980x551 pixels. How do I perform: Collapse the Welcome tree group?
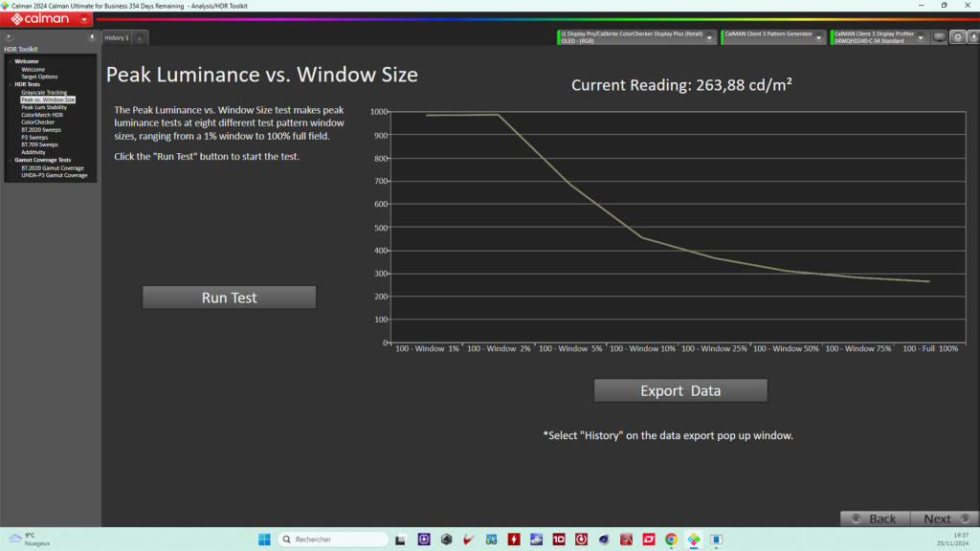pyautogui.click(x=10, y=61)
